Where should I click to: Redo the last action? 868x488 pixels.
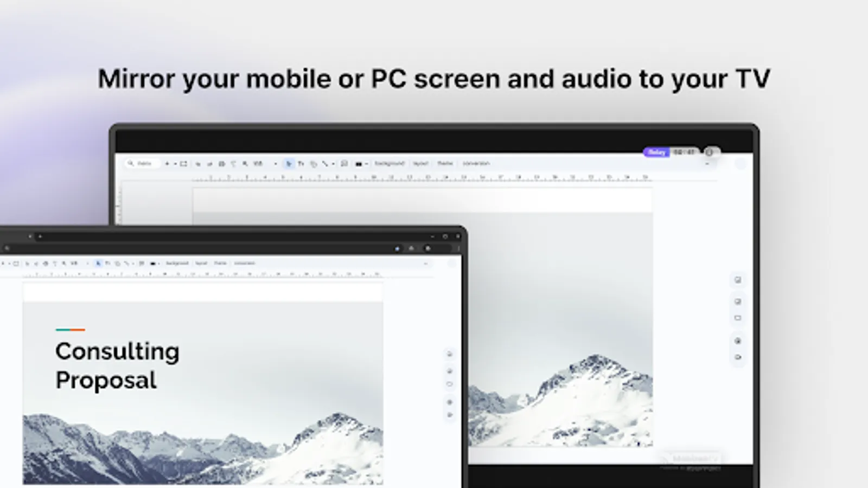coord(209,163)
